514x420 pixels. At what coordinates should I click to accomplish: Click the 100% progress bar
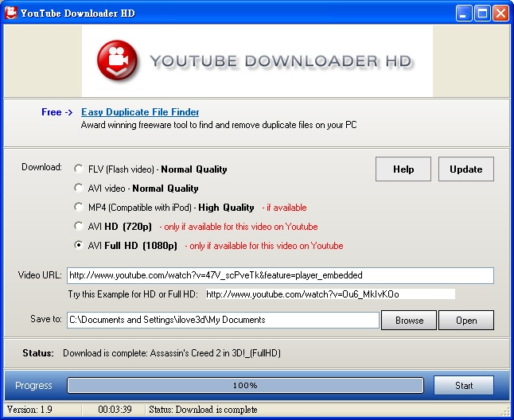pyautogui.click(x=245, y=385)
